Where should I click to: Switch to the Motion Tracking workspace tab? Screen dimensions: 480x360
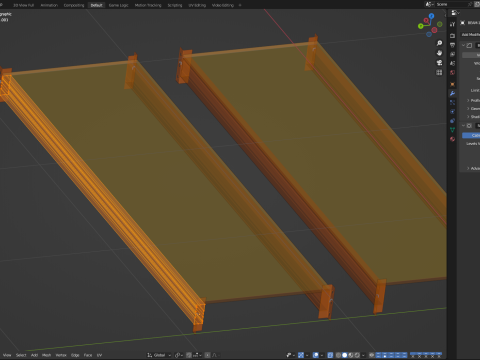pyautogui.click(x=148, y=5)
